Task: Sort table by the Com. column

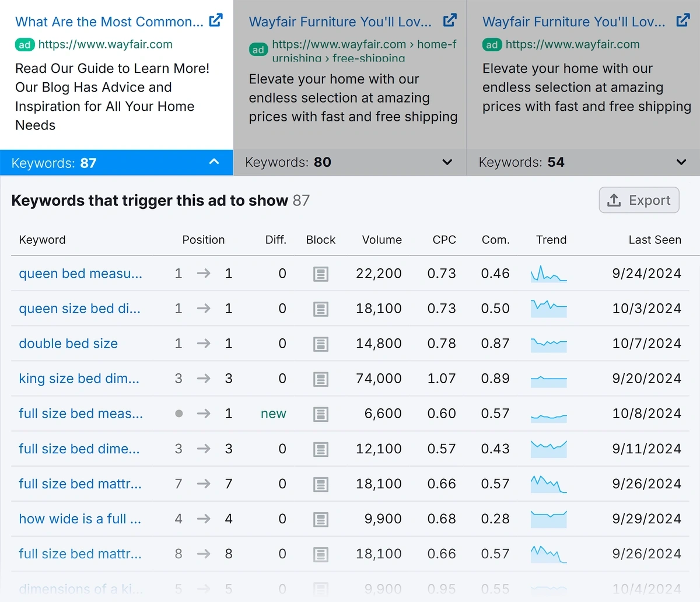Action: (495, 240)
